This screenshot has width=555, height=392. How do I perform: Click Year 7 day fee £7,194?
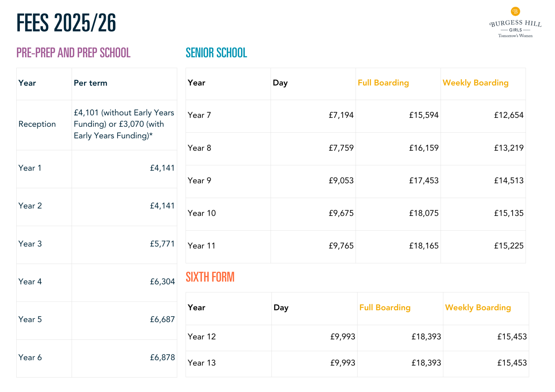(341, 115)
